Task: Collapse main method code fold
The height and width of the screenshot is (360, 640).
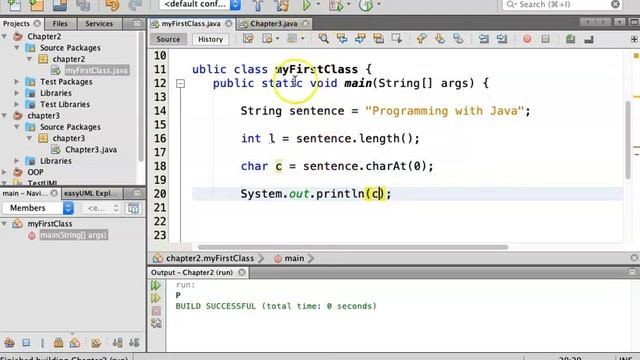Action: pos(180,84)
